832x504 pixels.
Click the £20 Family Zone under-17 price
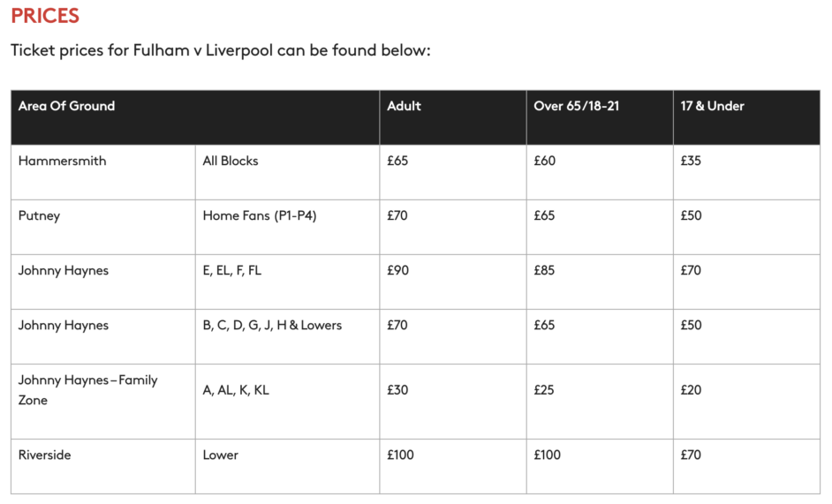(691, 390)
